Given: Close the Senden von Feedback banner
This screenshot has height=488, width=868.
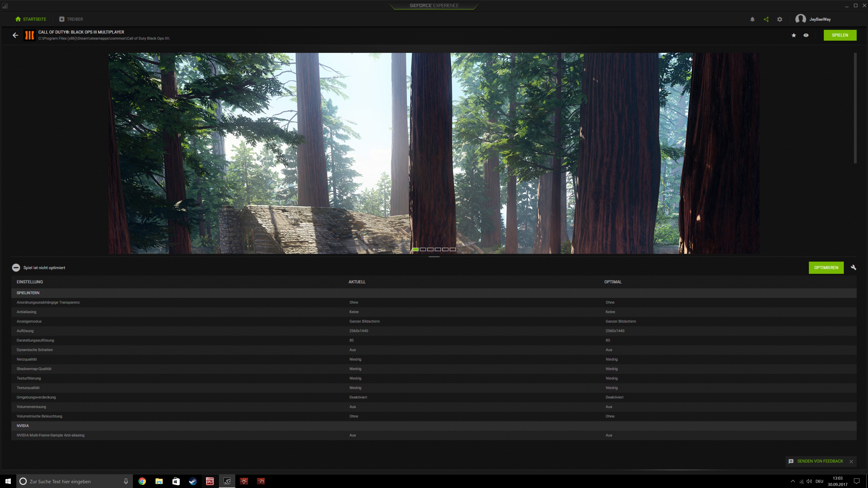Looking at the screenshot, I should click(851, 461).
